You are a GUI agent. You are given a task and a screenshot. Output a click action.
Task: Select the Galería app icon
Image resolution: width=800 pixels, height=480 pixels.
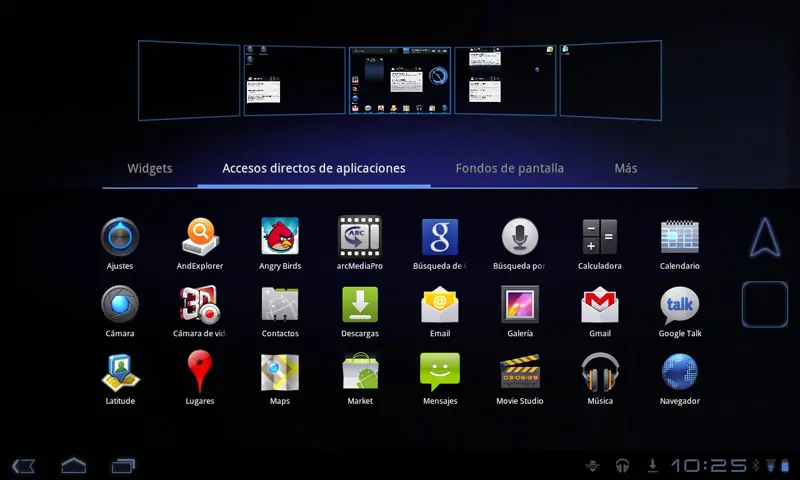pos(520,304)
